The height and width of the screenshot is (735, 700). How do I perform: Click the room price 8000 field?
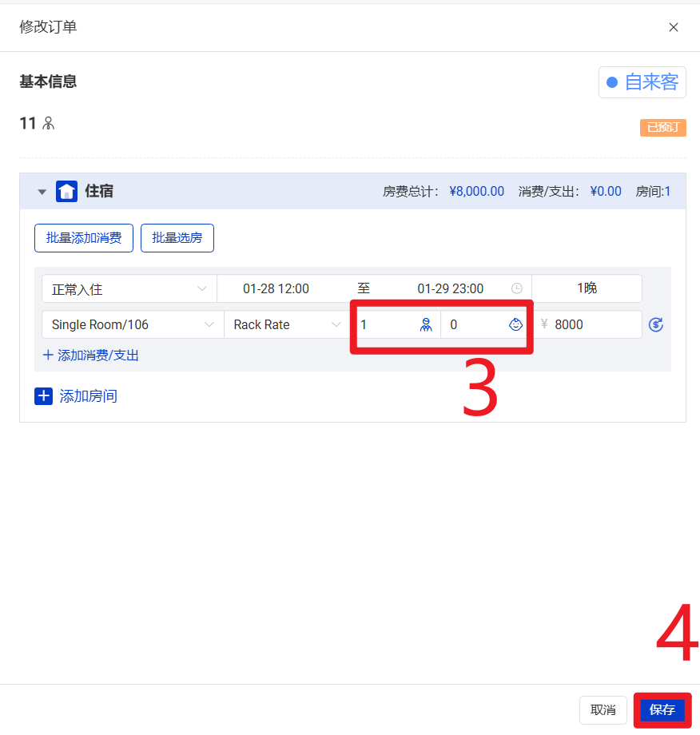(x=591, y=324)
